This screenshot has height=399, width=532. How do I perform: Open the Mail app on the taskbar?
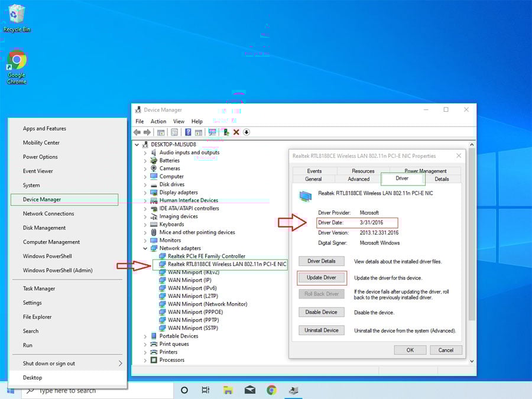250,390
